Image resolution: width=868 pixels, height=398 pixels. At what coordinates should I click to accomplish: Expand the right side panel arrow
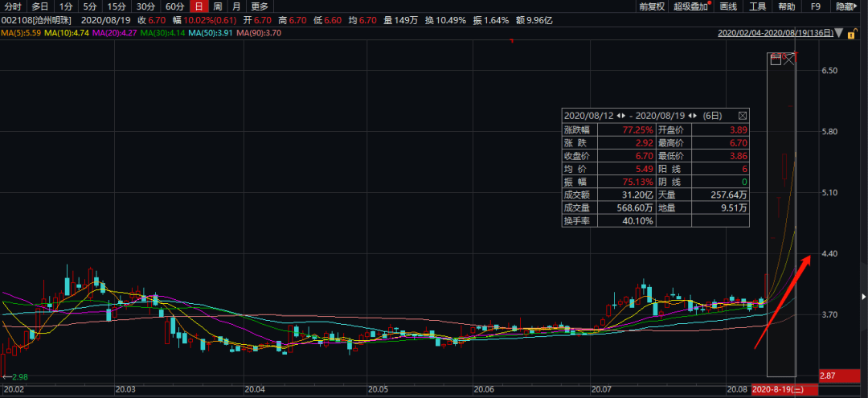tap(864, 297)
